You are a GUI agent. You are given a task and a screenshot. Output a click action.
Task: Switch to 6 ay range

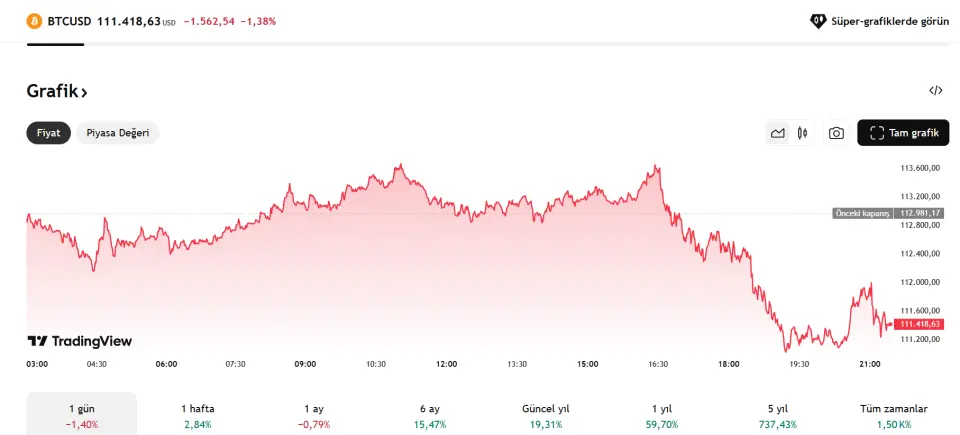pyautogui.click(x=430, y=415)
